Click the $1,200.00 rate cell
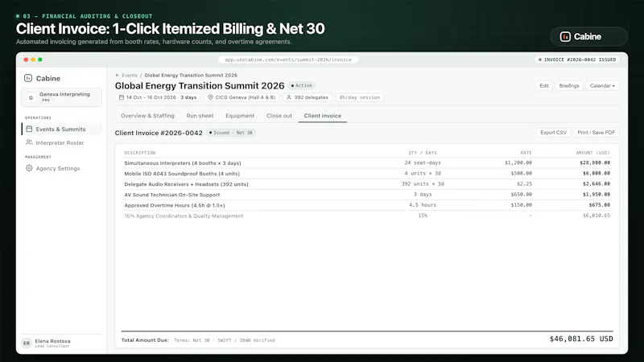 coord(518,163)
